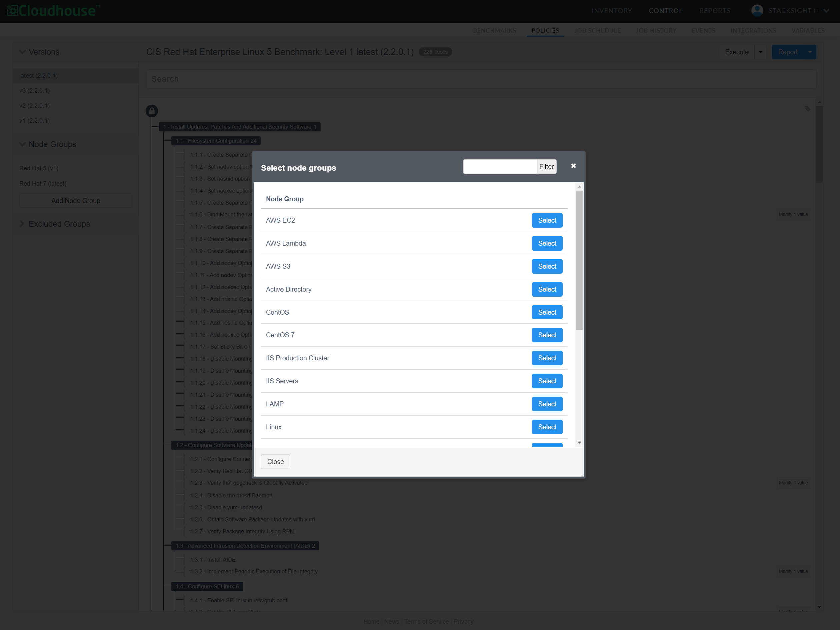Click the Execute button

pos(736,52)
